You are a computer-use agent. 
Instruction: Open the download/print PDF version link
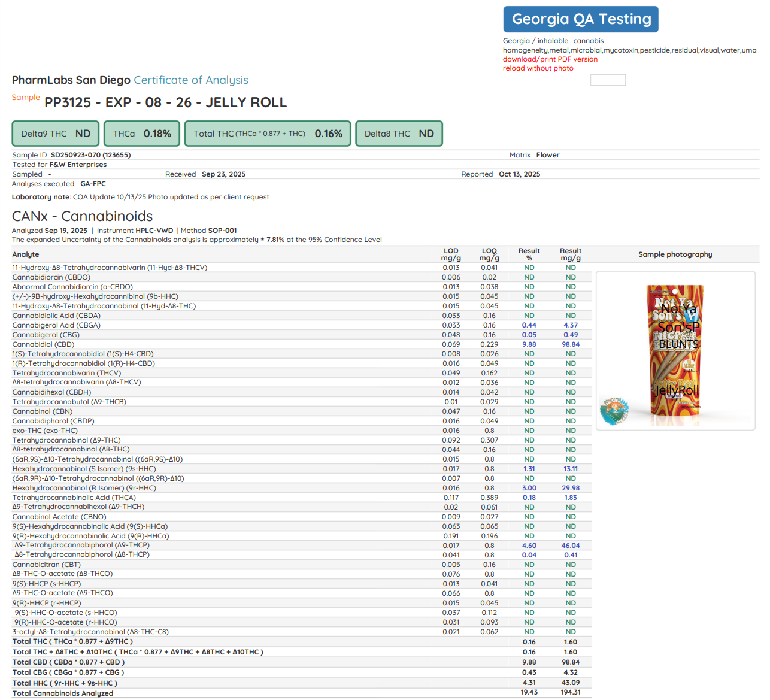pos(550,59)
